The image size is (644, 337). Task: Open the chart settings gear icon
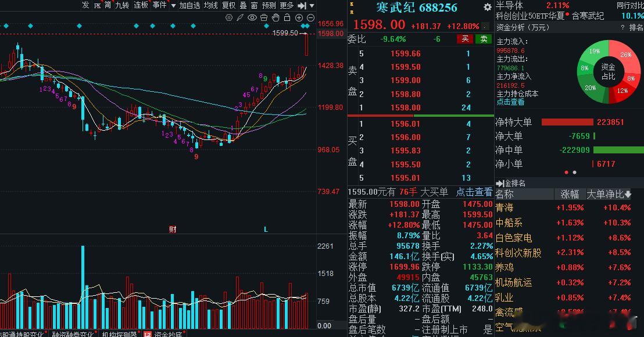point(229,17)
